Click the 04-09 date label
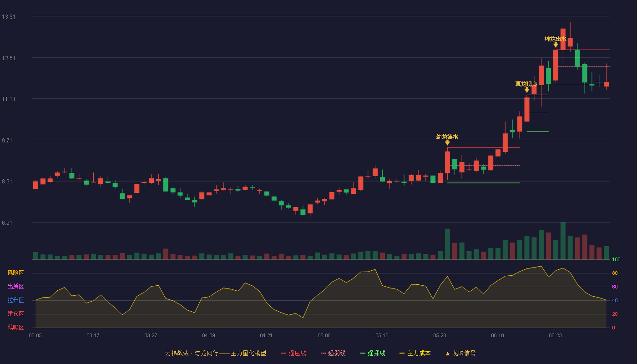The height and width of the screenshot is (364, 637). click(208, 335)
